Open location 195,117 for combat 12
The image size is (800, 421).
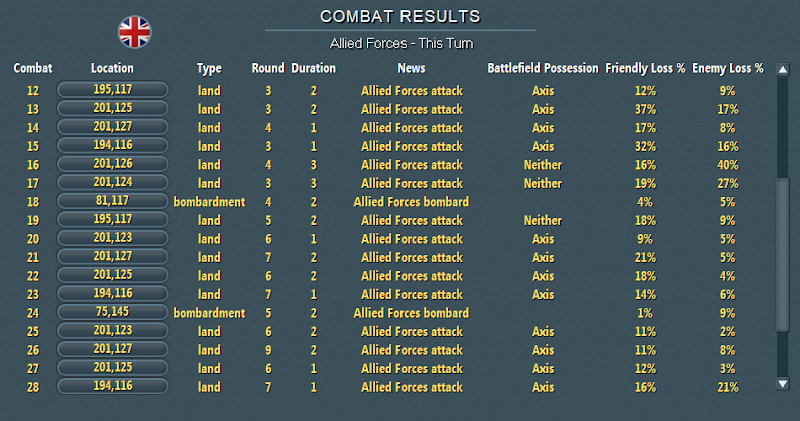[x=113, y=90]
